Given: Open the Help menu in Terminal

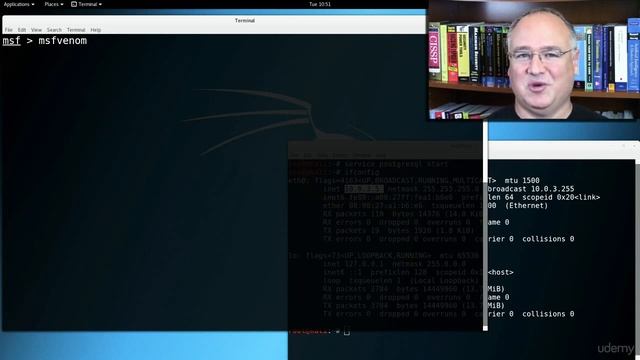Looking at the screenshot, I should tap(96, 30).
